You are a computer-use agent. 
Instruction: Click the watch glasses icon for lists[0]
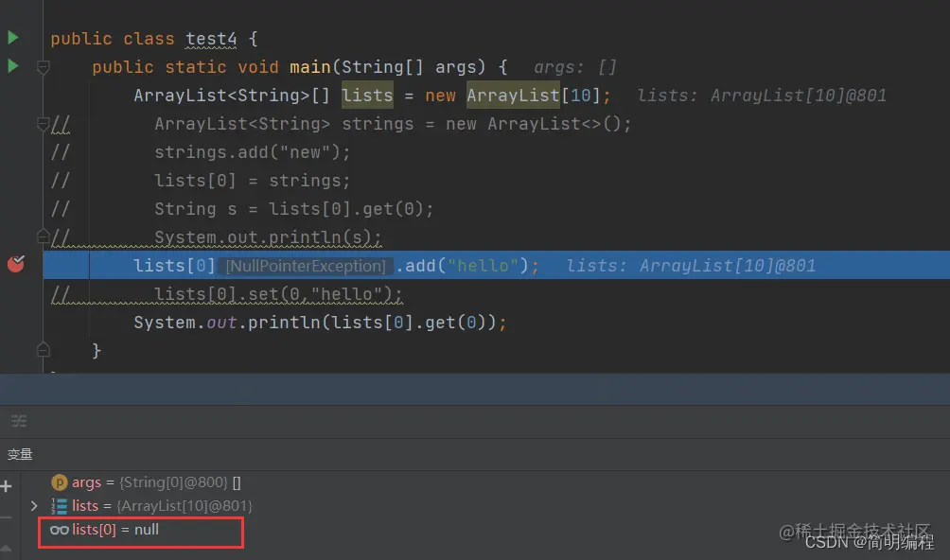(x=60, y=530)
